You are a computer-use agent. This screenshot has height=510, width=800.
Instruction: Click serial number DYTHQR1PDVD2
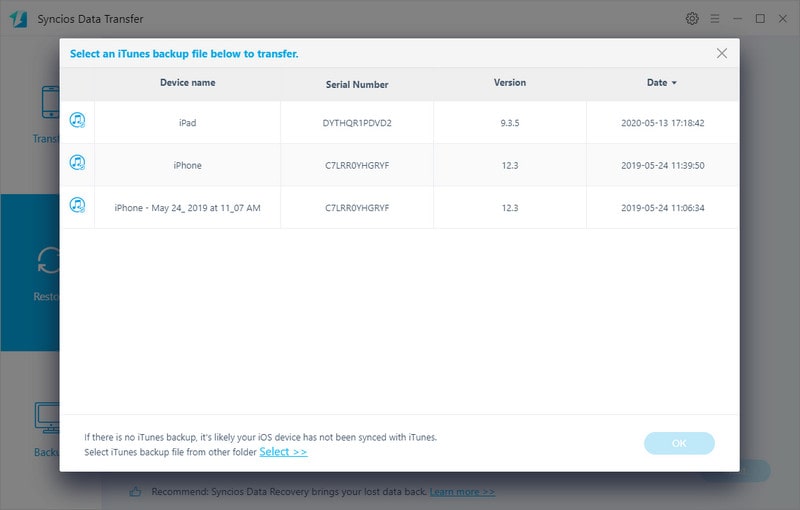pyautogui.click(x=357, y=123)
